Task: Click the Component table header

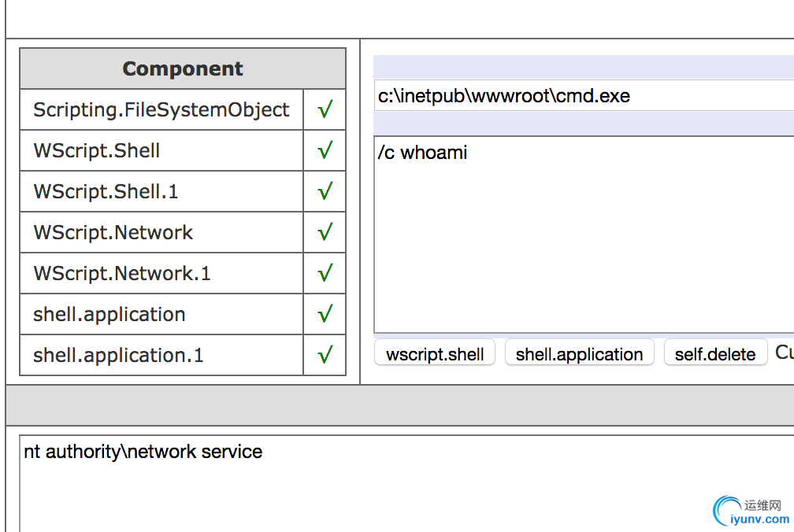Action: point(183,68)
